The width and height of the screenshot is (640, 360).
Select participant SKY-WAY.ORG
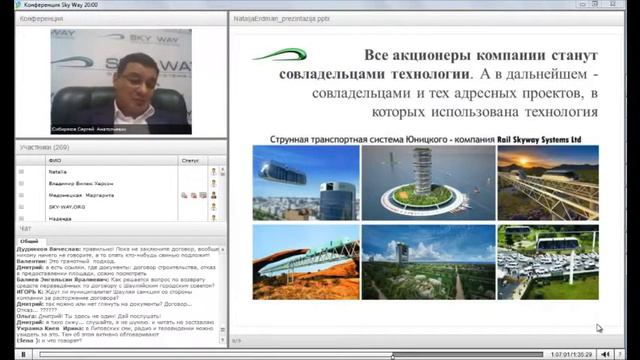click(67, 207)
